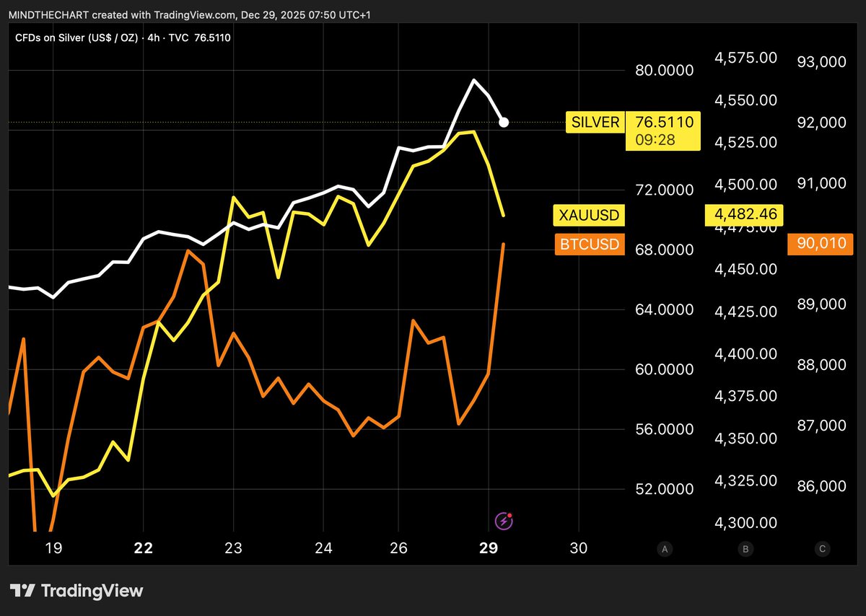Select the BTCUSD price label
The width and height of the screenshot is (866, 616).
[x=589, y=245]
